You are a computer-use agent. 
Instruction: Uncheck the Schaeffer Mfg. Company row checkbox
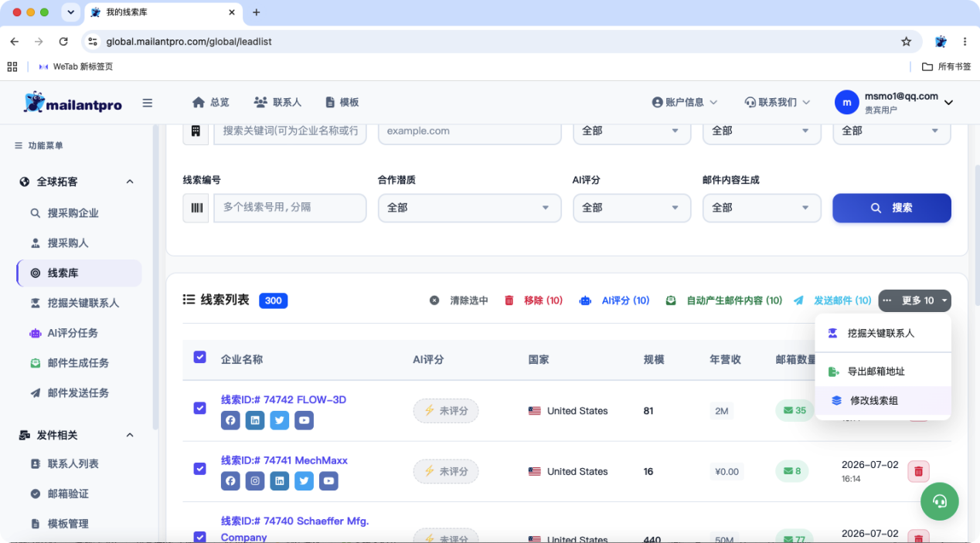tap(200, 537)
